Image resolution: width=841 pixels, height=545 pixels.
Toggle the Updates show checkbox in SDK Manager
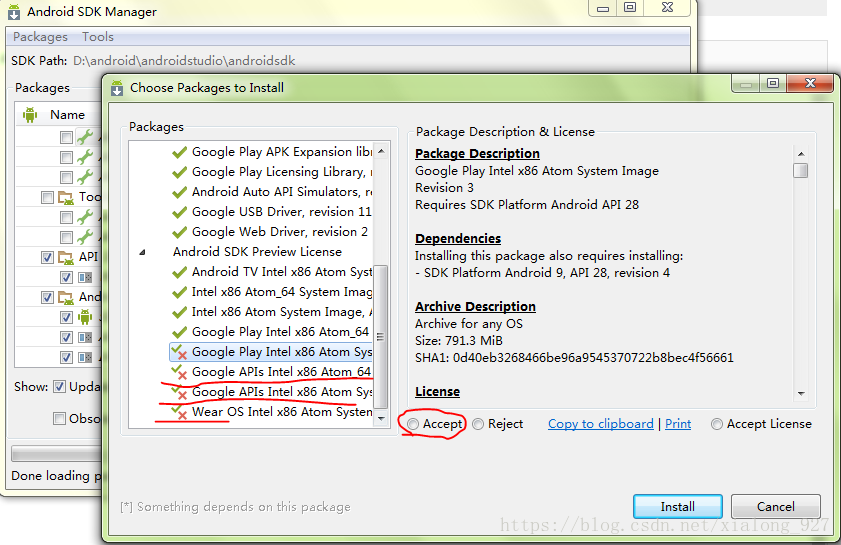60,386
